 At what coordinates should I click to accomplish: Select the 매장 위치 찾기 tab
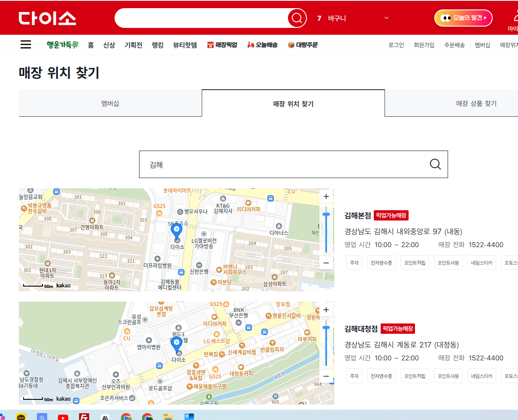(x=293, y=103)
